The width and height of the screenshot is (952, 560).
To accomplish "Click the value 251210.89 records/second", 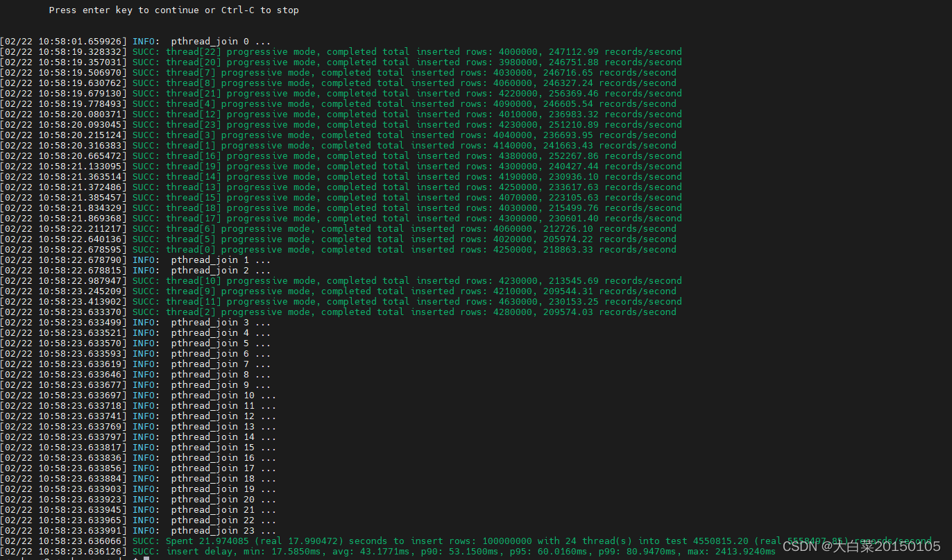I will coord(615,125).
